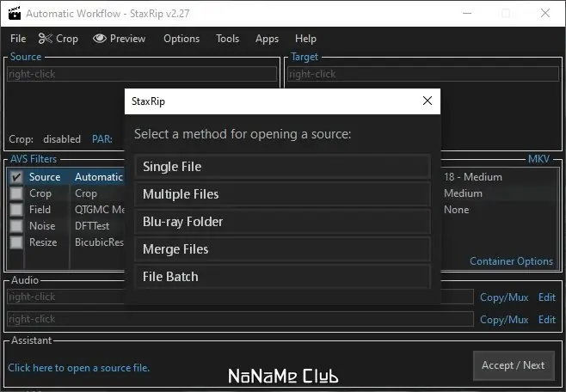Click the first Audio track input field
566x392 pixels.
[240, 297]
